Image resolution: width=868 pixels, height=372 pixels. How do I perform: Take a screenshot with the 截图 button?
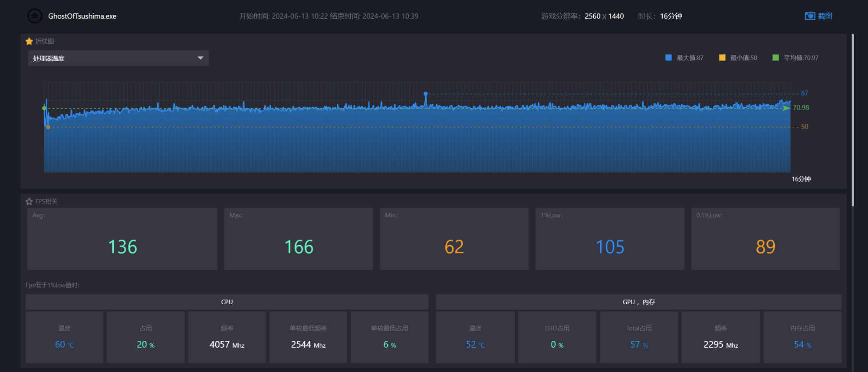[819, 16]
